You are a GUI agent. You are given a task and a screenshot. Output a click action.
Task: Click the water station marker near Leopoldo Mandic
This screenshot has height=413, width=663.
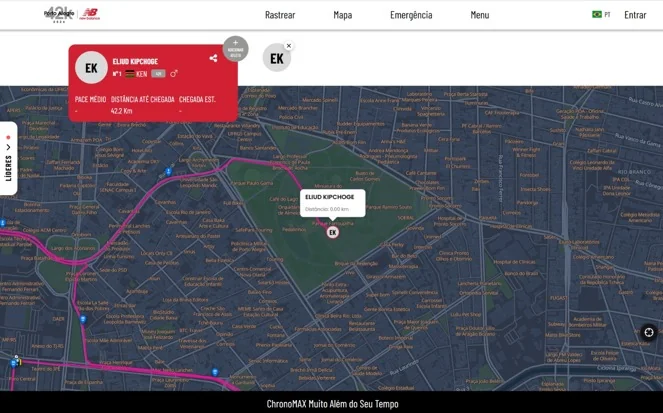click(x=168, y=171)
